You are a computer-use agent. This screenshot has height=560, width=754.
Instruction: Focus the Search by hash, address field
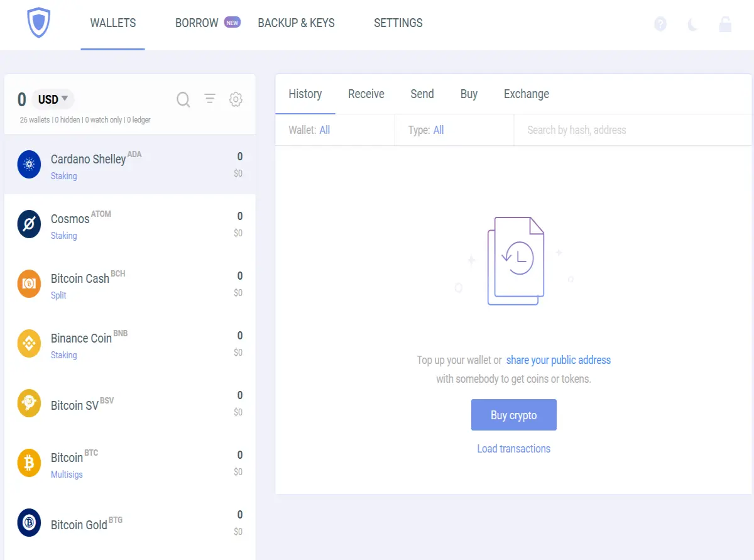[633, 130]
